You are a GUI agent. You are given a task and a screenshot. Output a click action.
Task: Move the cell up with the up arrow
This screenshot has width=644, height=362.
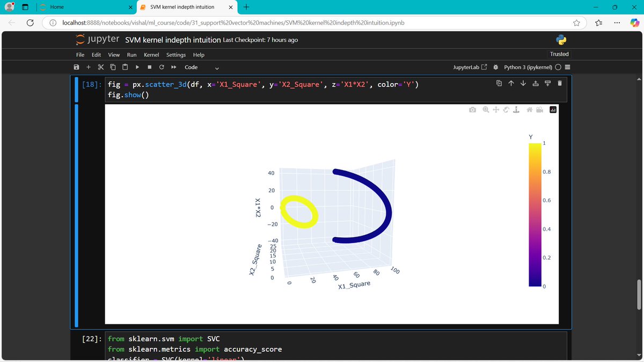[511, 83]
